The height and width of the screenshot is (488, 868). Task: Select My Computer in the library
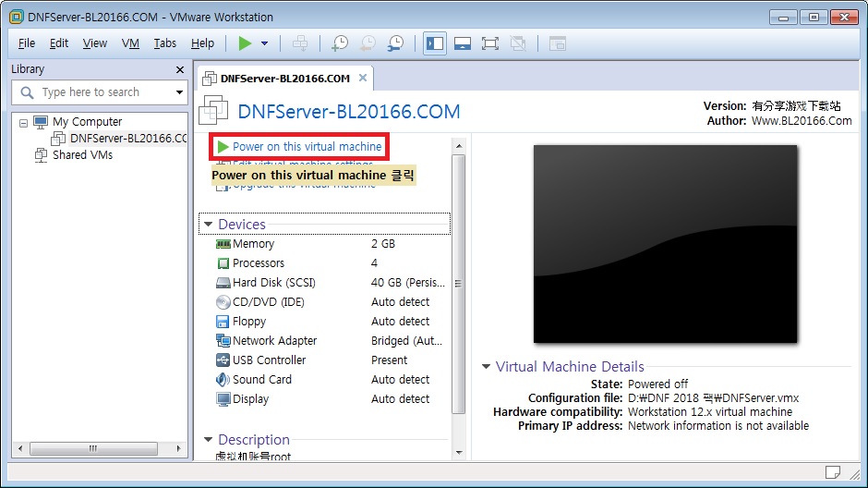pos(87,121)
